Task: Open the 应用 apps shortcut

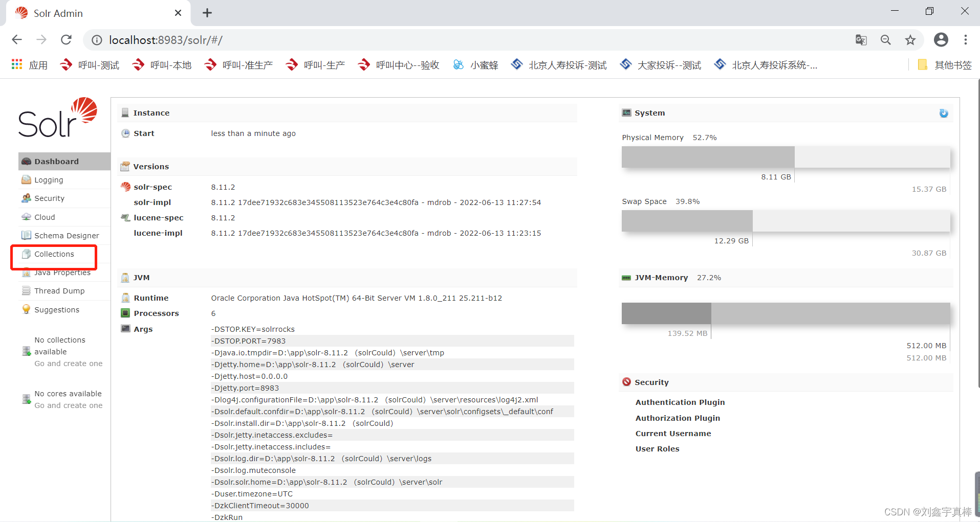Action: point(30,65)
